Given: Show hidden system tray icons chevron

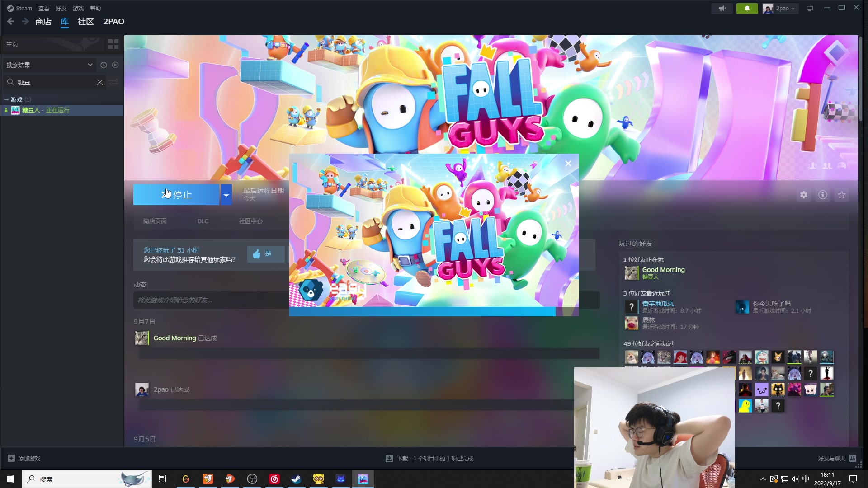Looking at the screenshot, I should pos(763,479).
